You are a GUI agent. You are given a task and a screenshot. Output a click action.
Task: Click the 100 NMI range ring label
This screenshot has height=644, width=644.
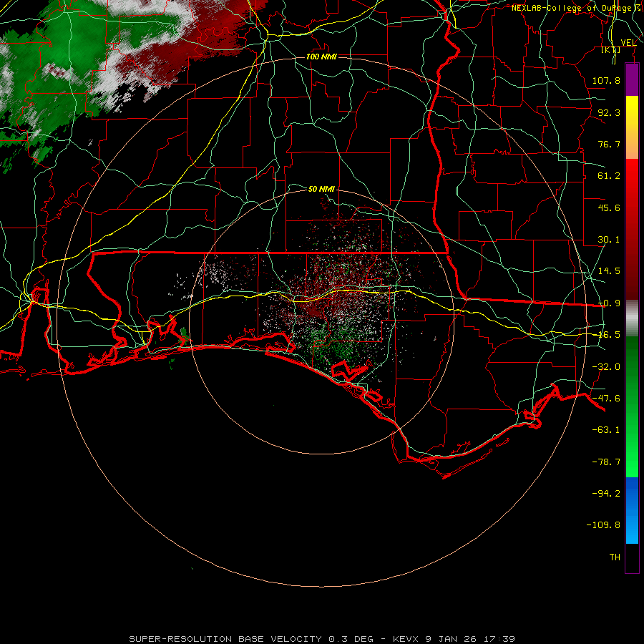321,57
